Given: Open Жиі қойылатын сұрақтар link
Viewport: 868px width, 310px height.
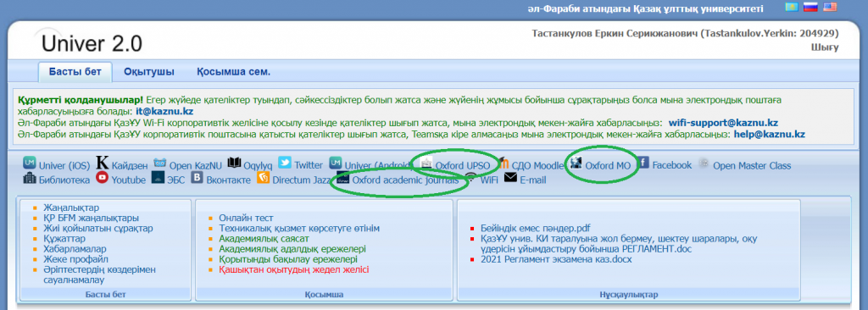Looking at the screenshot, I should [x=98, y=228].
